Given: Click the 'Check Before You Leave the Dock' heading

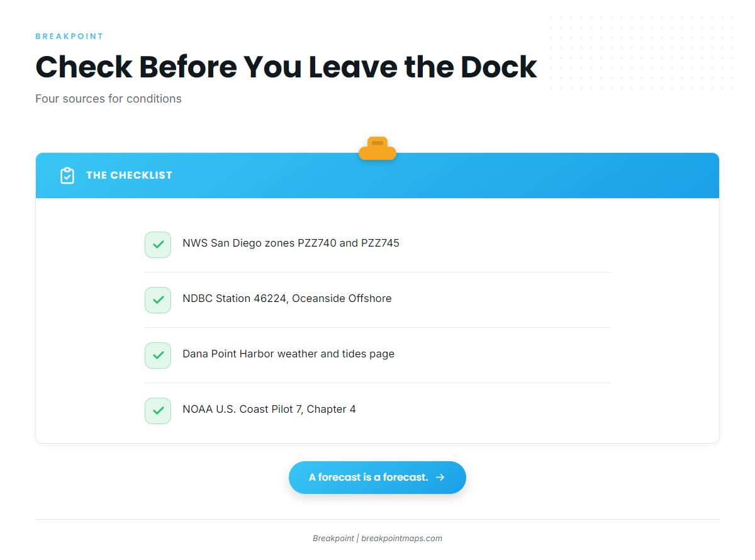Looking at the screenshot, I should [x=286, y=67].
